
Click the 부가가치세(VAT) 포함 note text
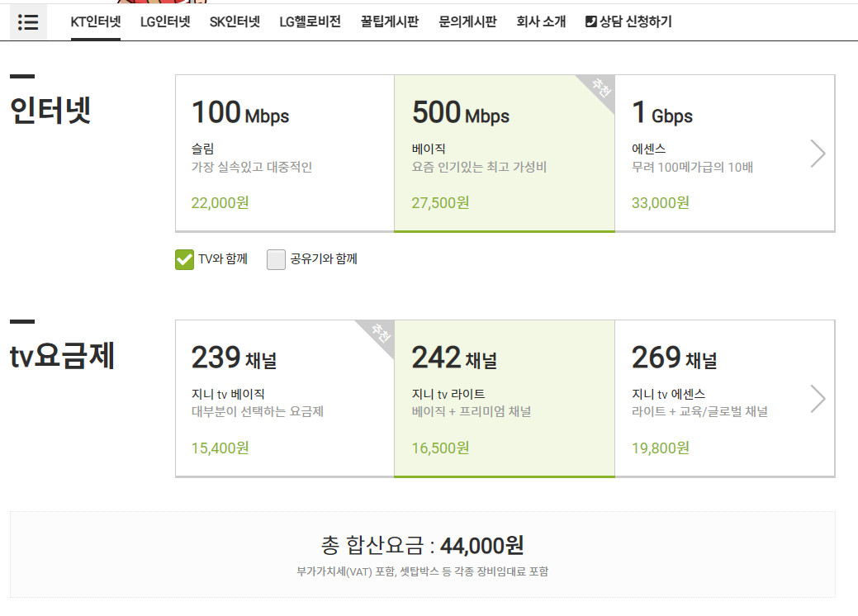point(423,571)
